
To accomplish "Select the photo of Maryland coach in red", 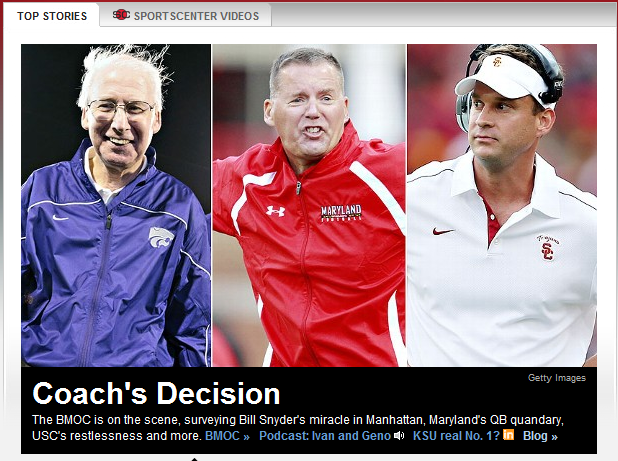I will coord(309,205).
